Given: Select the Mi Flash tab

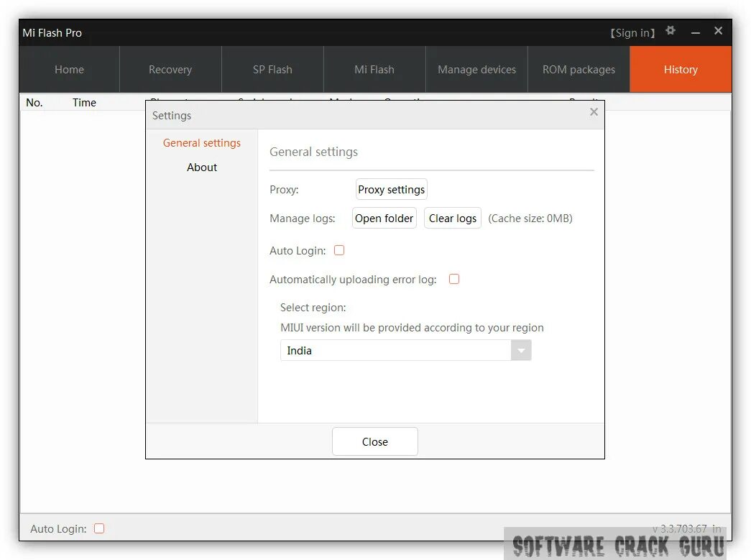Looking at the screenshot, I should click(374, 70).
